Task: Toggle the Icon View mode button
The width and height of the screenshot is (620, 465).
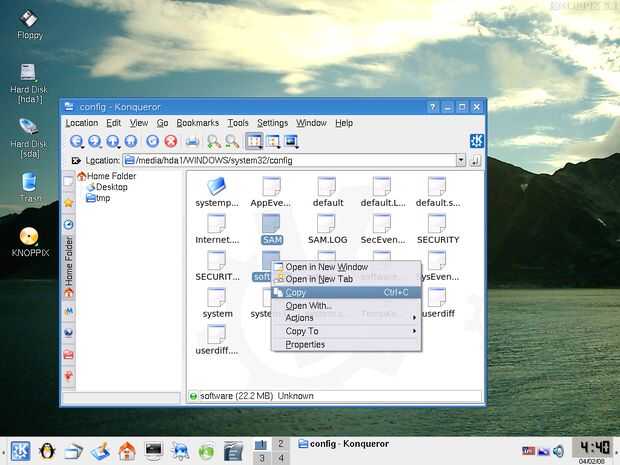Action: (x=254, y=142)
